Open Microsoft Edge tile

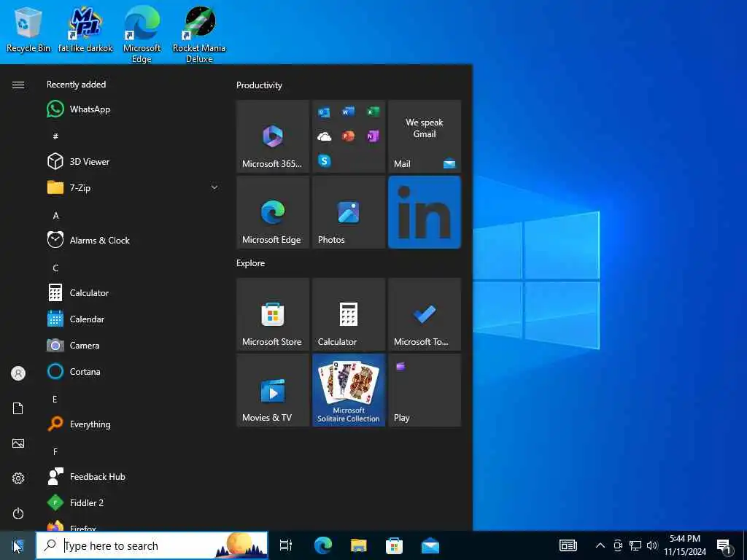coord(273,212)
